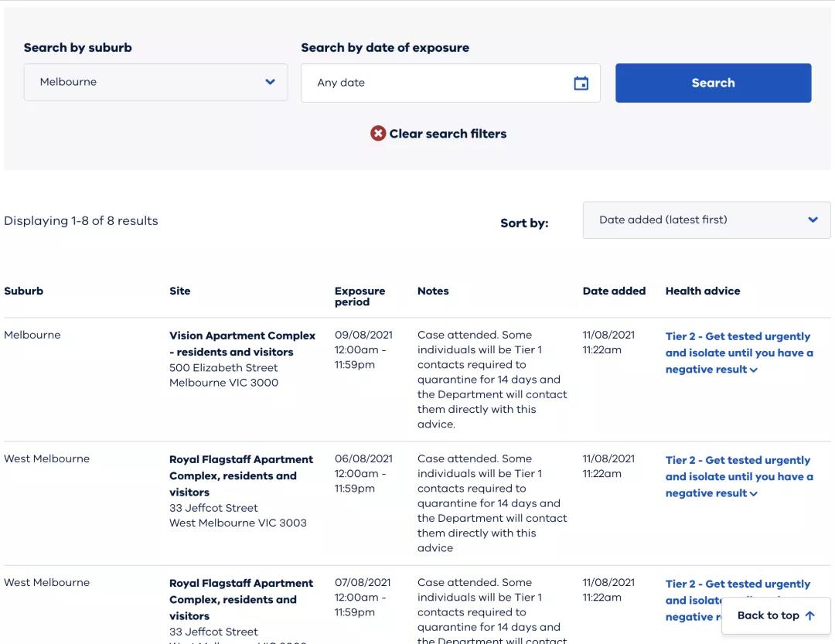Click the '07/08/2021' exposure date

362,582
